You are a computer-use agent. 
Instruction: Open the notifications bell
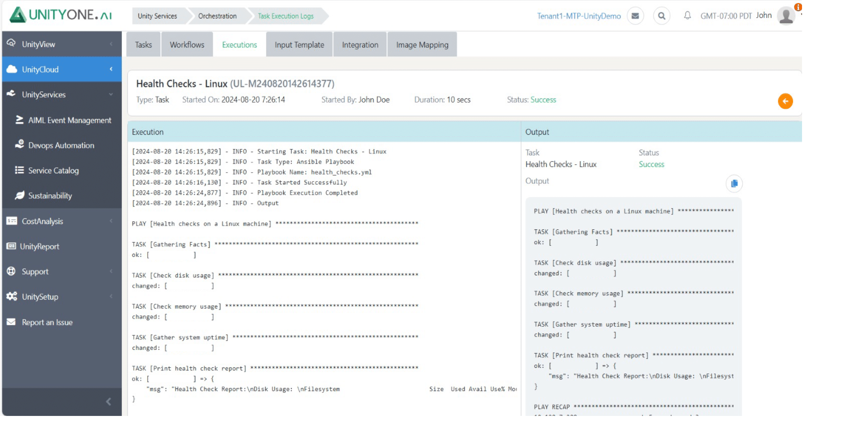click(x=687, y=15)
